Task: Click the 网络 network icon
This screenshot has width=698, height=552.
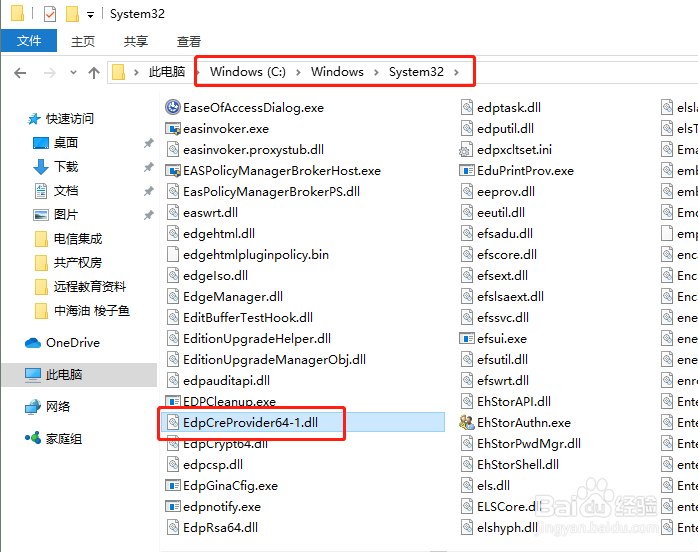Action: click(33, 406)
